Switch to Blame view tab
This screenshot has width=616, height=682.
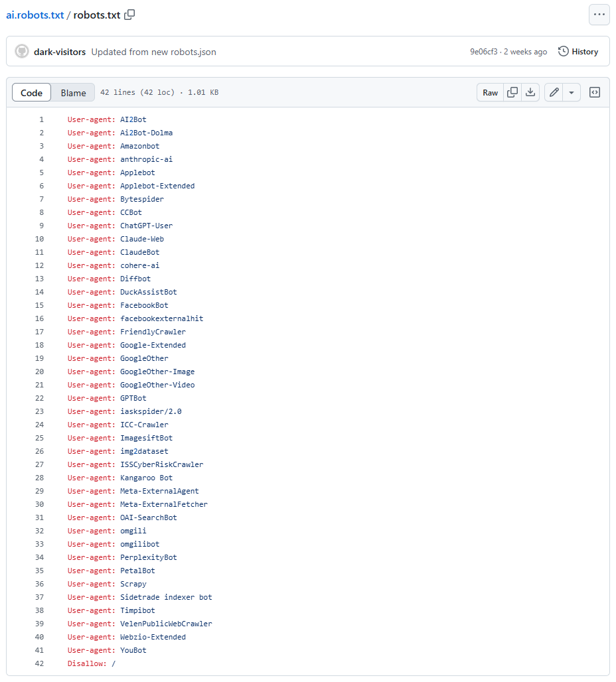pyautogui.click(x=73, y=93)
